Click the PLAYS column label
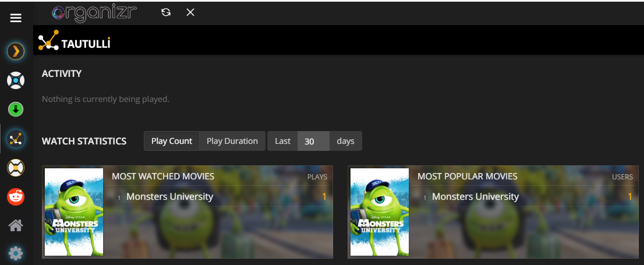The height and width of the screenshot is (265, 644). tap(317, 177)
